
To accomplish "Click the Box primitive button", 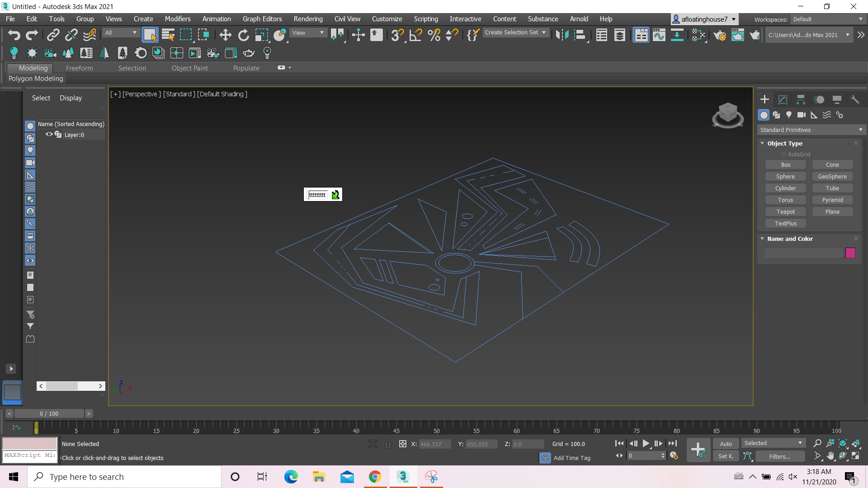I will click(x=786, y=164).
